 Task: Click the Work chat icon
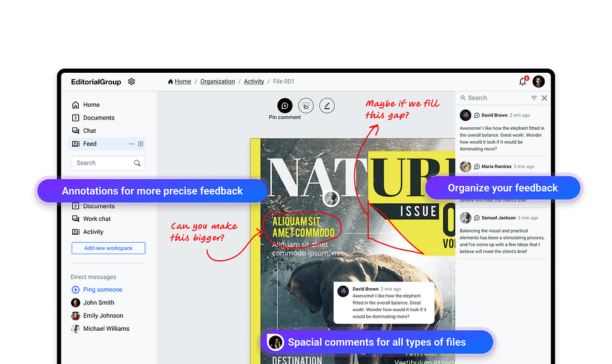pyautogui.click(x=76, y=219)
